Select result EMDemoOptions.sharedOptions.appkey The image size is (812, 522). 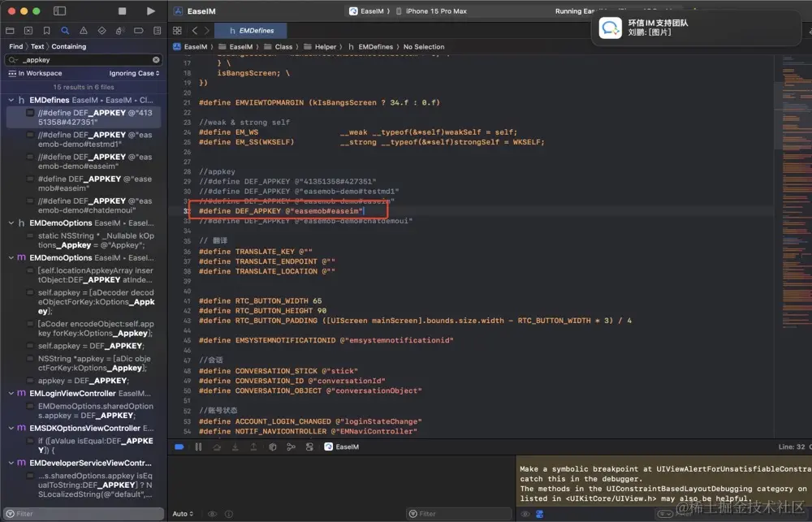[x=84, y=411]
